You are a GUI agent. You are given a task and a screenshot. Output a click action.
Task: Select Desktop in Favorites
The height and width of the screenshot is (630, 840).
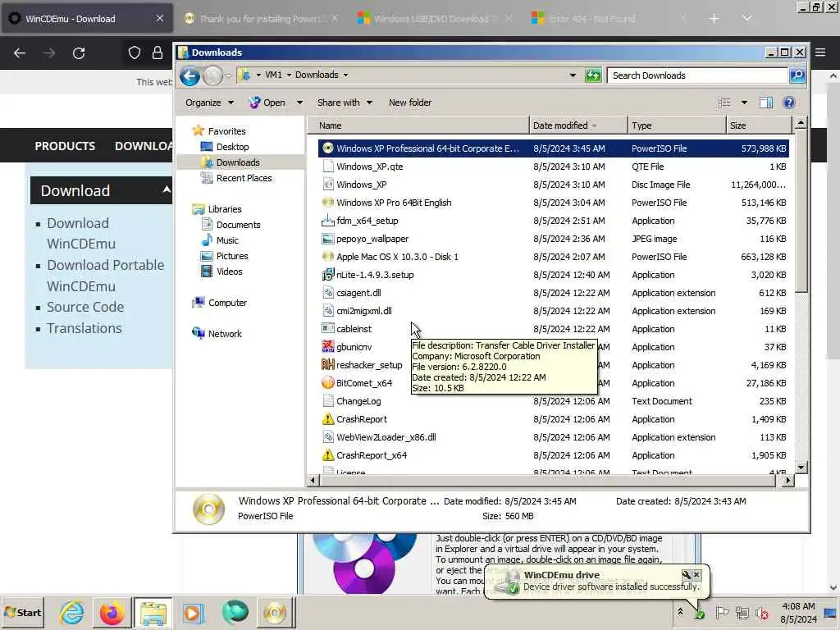[232, 146]
